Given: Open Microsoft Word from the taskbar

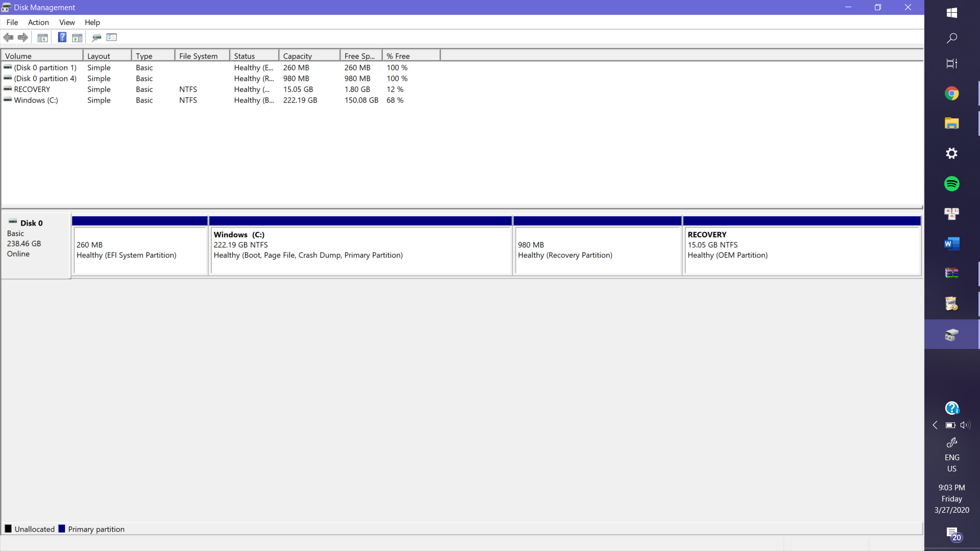Looking at the screenshot, I should 952,244.
